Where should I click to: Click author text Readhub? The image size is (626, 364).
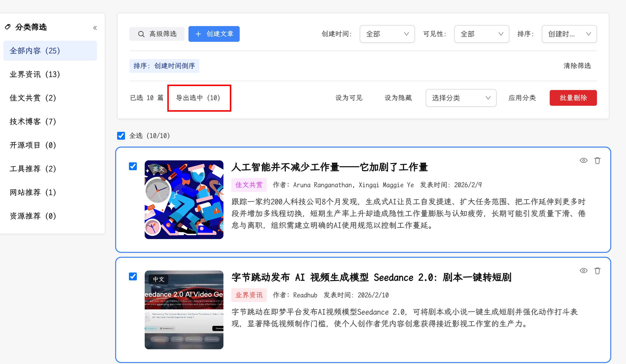[x=305, y=295]
